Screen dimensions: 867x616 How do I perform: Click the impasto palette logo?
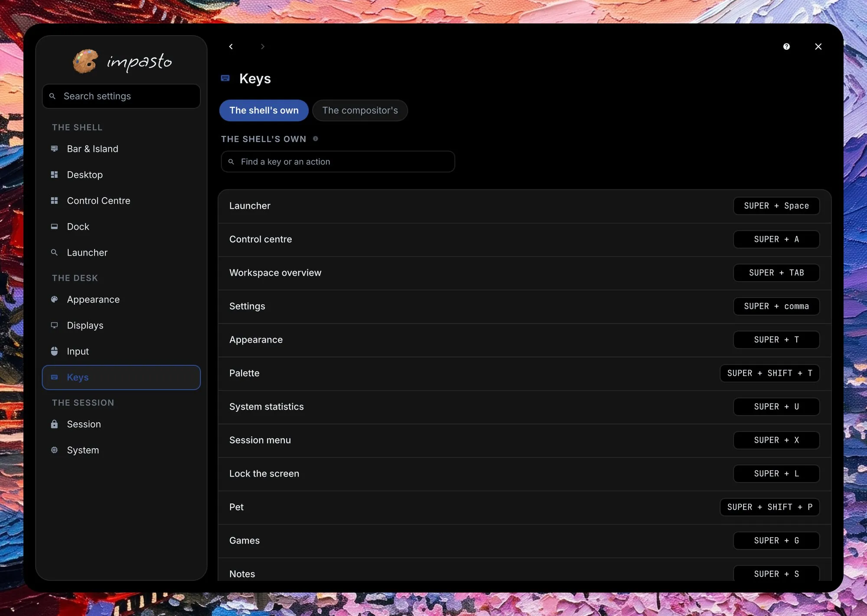pos(85,61)
